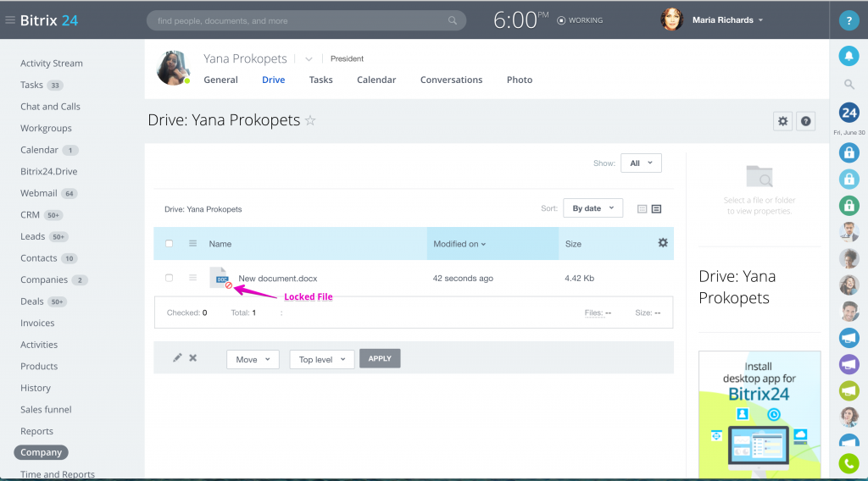
Task: Go to Activity Stream in left menu
Action: pos(52,63)
